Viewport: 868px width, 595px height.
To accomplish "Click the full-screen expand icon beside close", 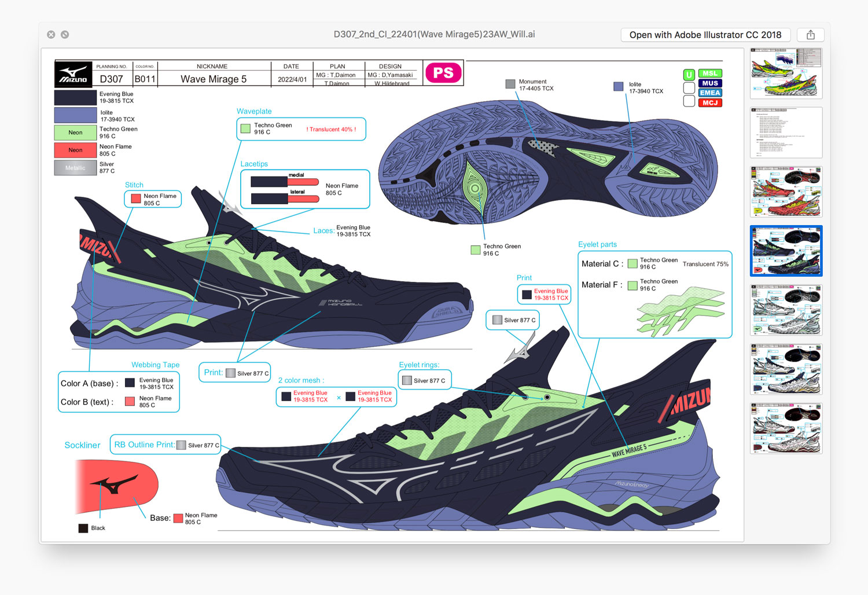I will coord(65,35).
